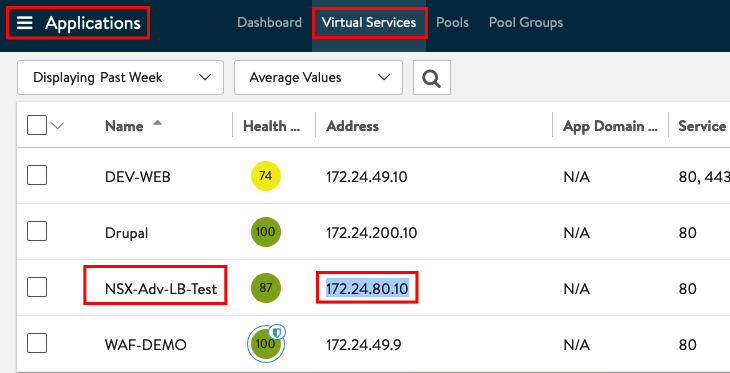The image size is (730, 373).
Task: Click the DEV-WEB service ports 80, 443
Action: tap(704, 177)
